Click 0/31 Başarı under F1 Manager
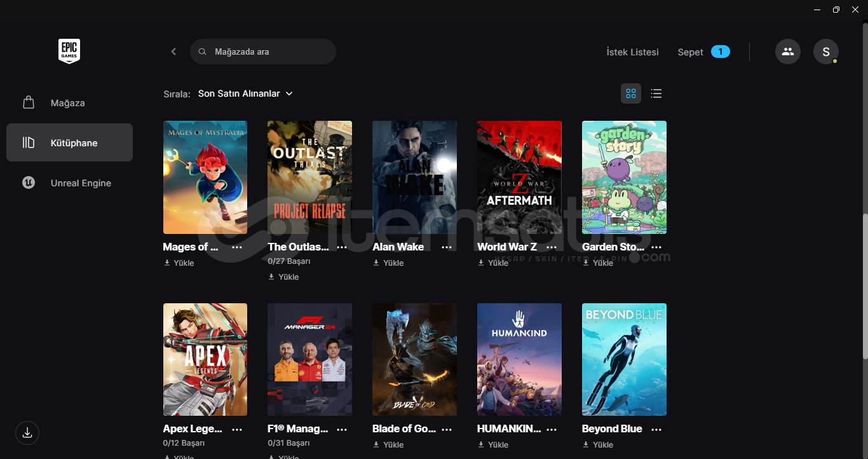 [x=289, y=443]
